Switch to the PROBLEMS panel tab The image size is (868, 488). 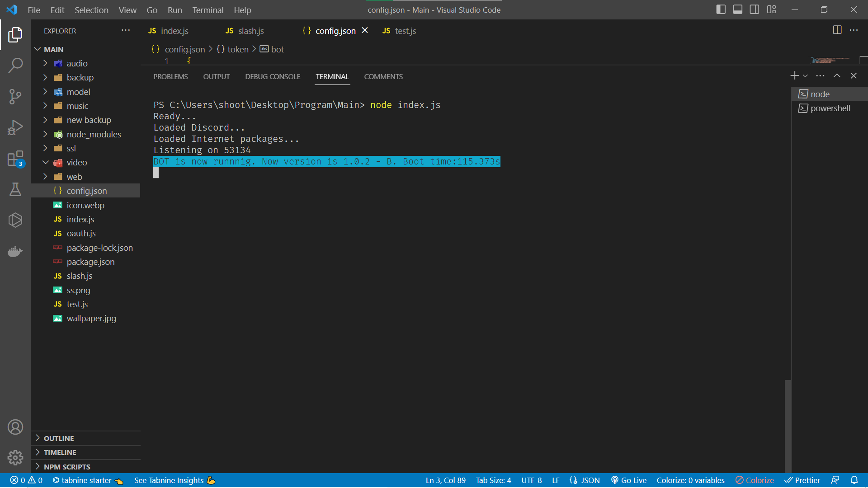click(x=170, y=77)
